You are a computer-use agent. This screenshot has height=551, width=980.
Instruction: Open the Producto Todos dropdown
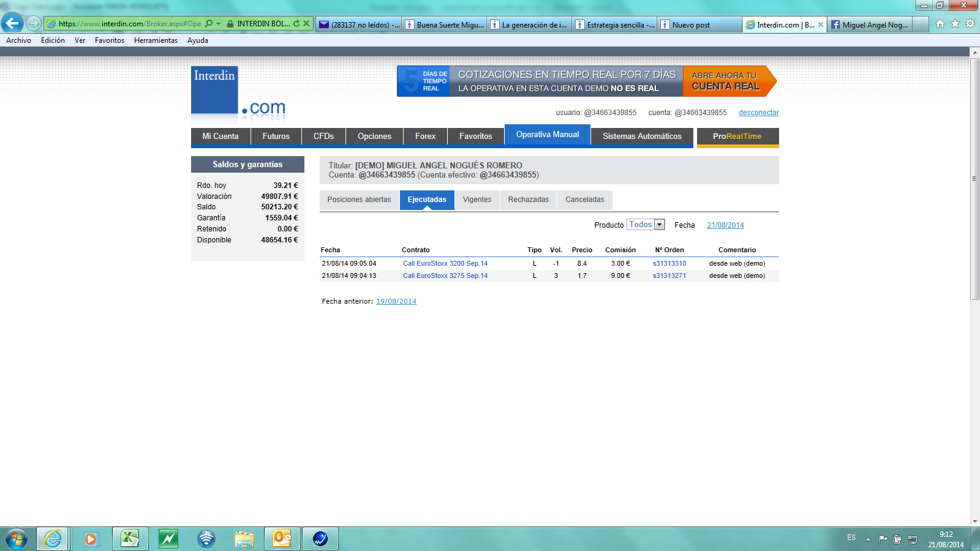[x=646, y=225]
